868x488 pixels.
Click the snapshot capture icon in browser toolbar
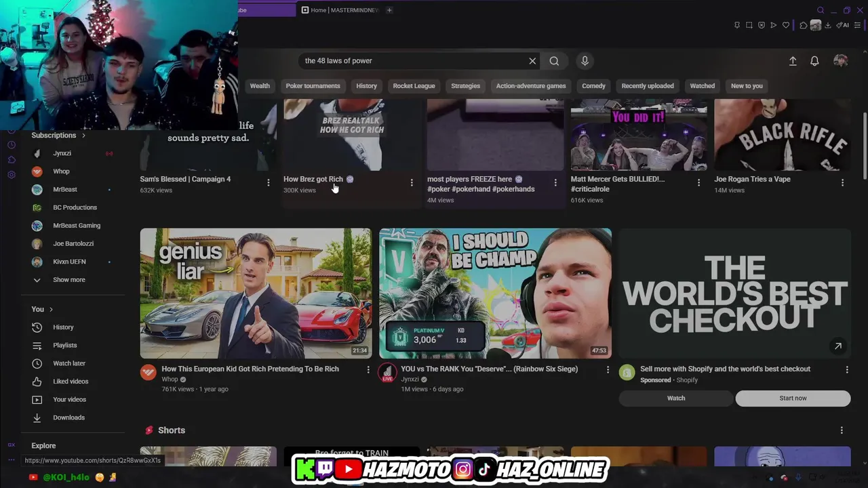point(749,25)
